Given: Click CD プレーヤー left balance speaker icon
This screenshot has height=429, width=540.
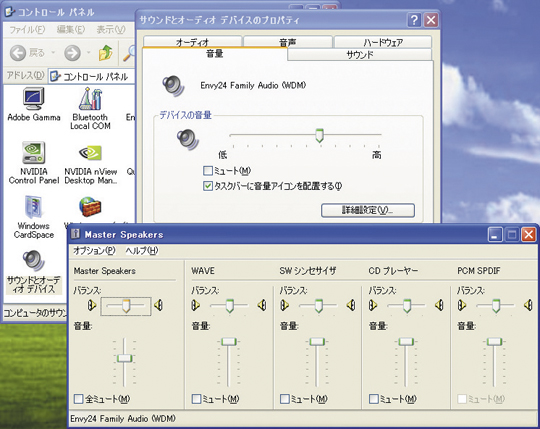Looking at the screenshot, I should (x=373, y=305).
